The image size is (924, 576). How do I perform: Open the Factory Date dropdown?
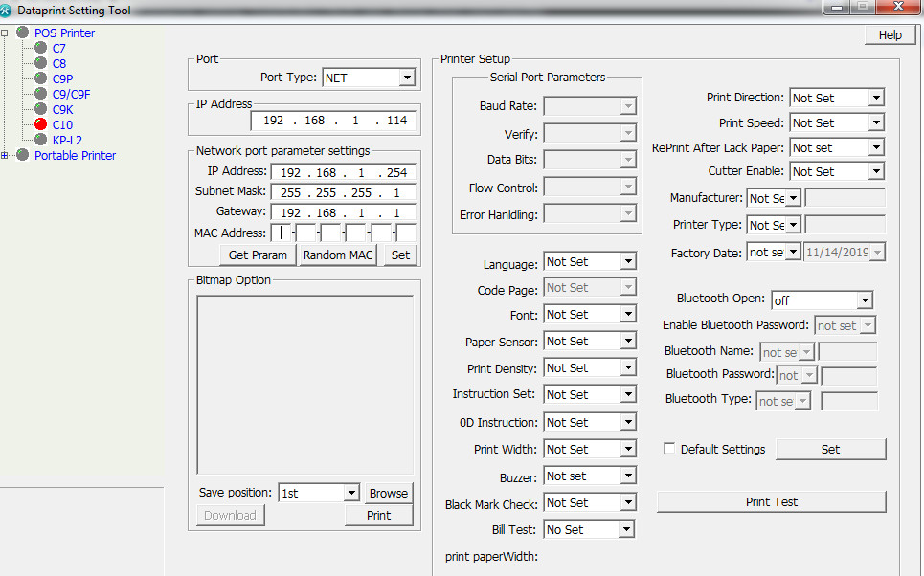793,252
